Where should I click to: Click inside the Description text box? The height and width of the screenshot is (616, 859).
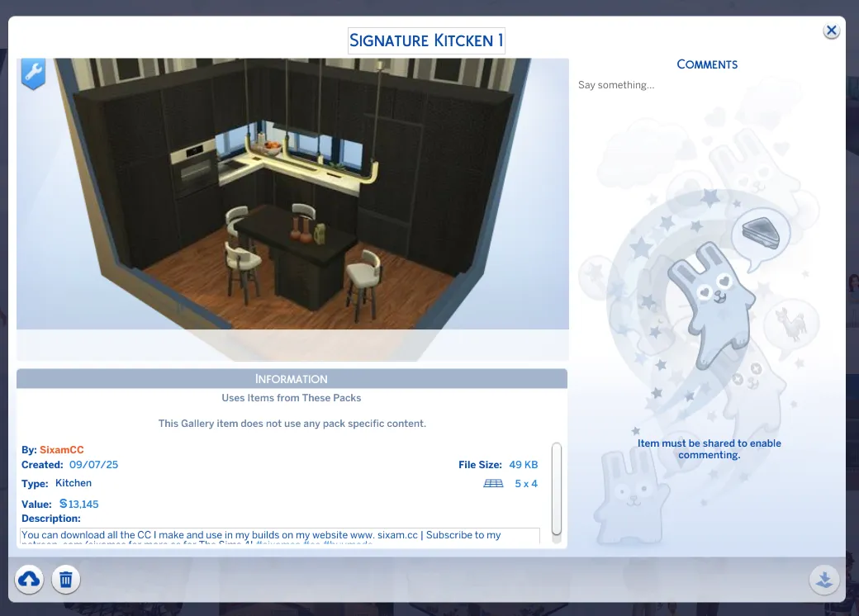279,536
